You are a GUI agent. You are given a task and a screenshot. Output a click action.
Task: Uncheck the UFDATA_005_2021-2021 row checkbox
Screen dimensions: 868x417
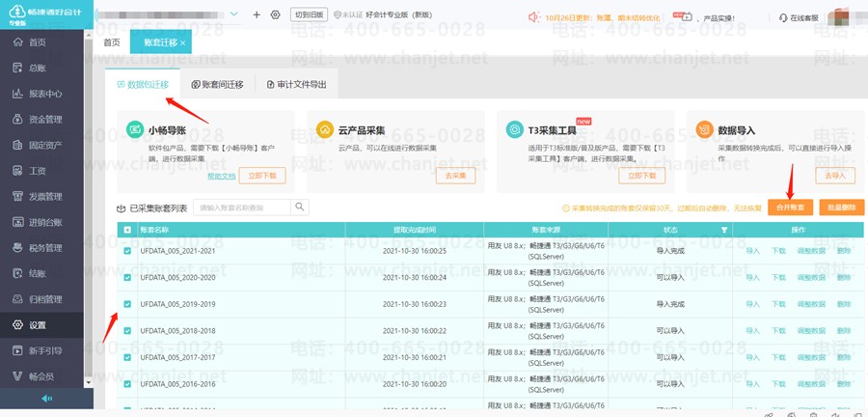tap(127, 251)
